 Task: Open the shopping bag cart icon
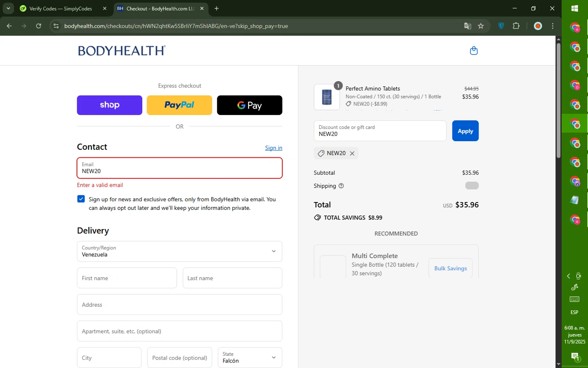click(x=474, y=51)
